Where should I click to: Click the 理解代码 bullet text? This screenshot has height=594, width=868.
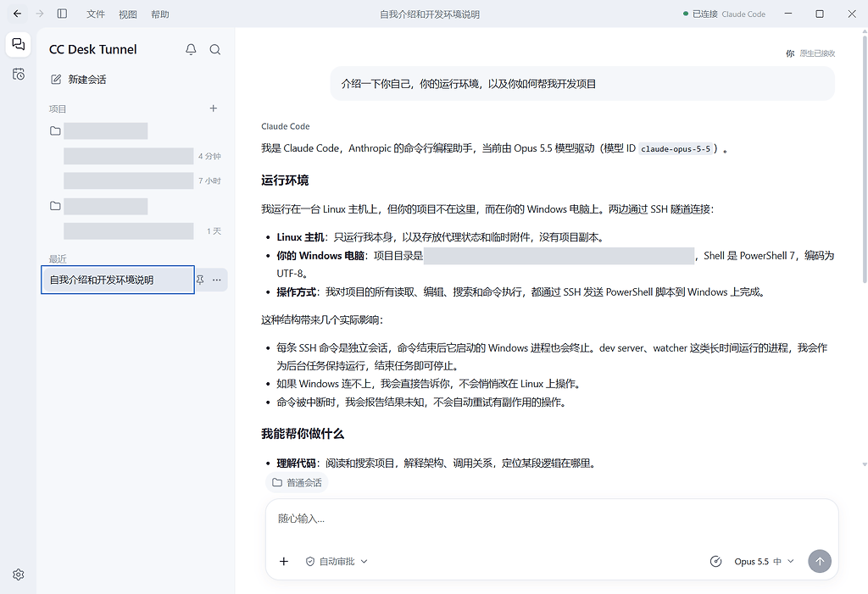point(437,464)
